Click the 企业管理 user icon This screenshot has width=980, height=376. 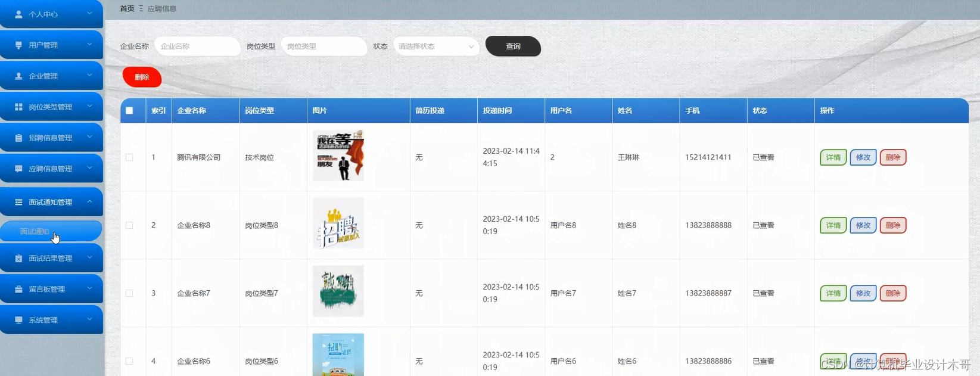click(x=18, y=76)
